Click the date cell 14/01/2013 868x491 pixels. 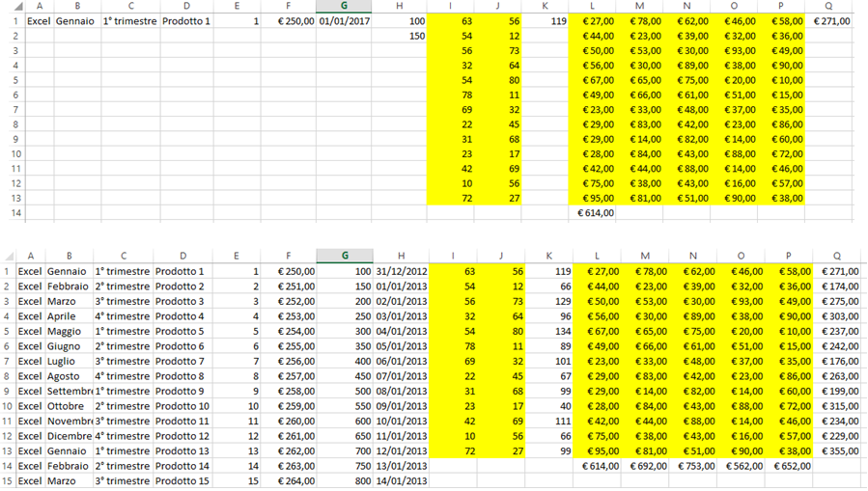point(401,481)
